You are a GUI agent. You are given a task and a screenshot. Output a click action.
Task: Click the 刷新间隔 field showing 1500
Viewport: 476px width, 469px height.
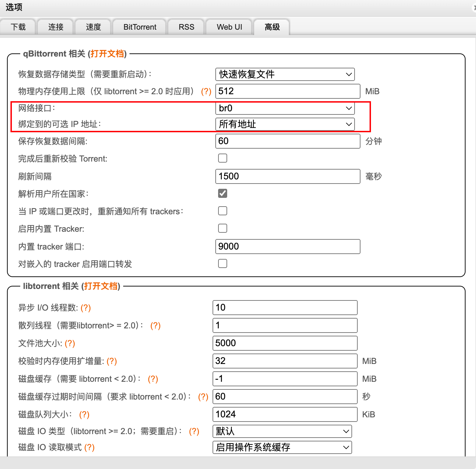tap(288, 176)
